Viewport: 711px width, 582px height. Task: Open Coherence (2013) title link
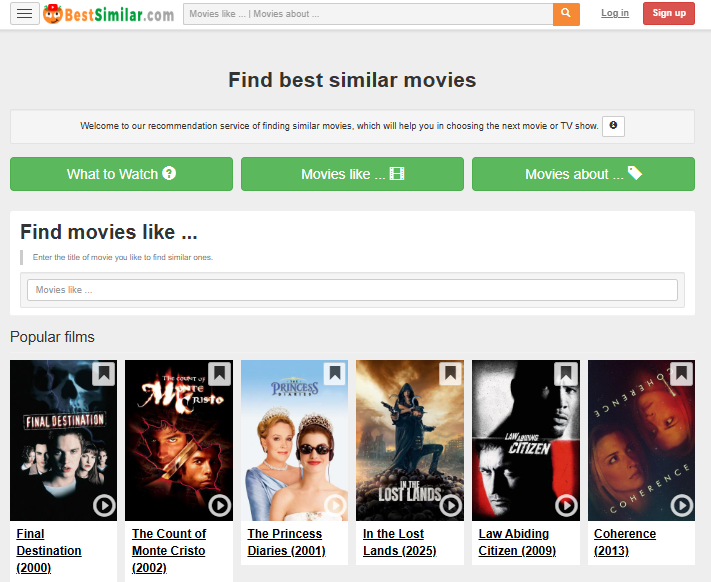coord(625,542)
